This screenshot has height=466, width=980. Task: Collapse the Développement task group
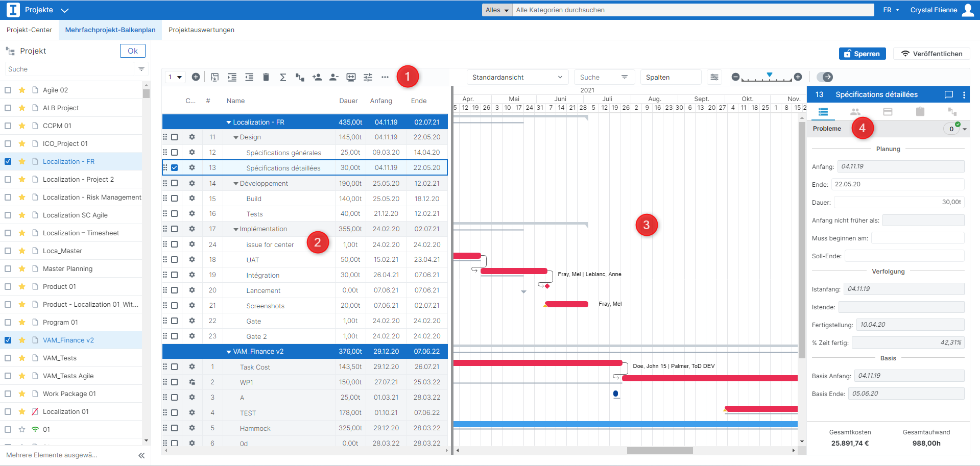(236, 184)
